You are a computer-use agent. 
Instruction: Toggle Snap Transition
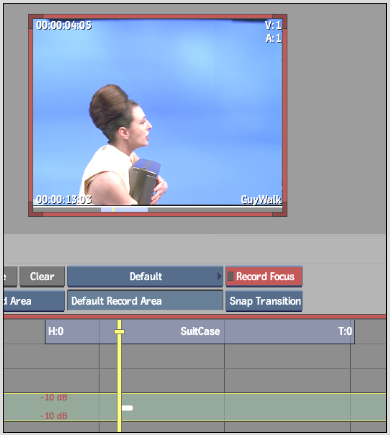(264, 301)
